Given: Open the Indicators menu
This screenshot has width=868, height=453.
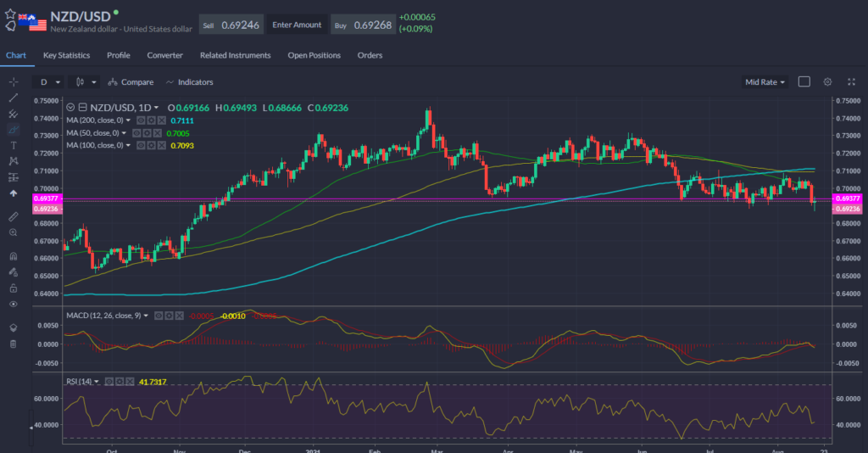Looking at the screenshot, I should [189, 82].
